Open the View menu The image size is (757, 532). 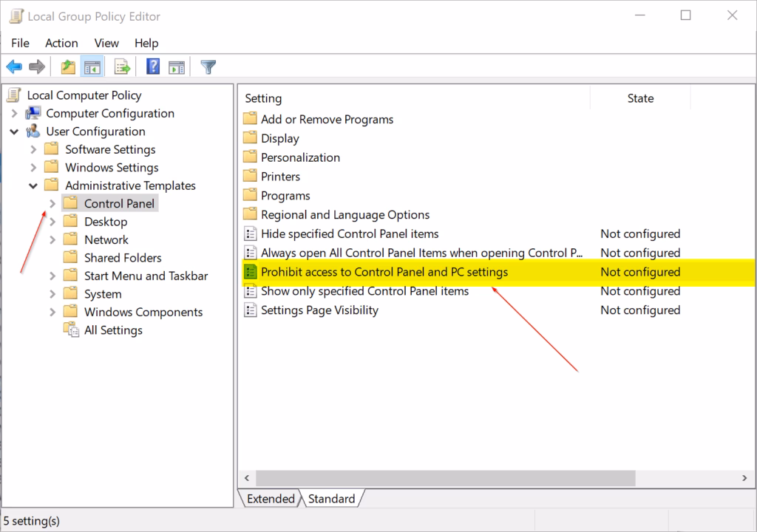106,43
